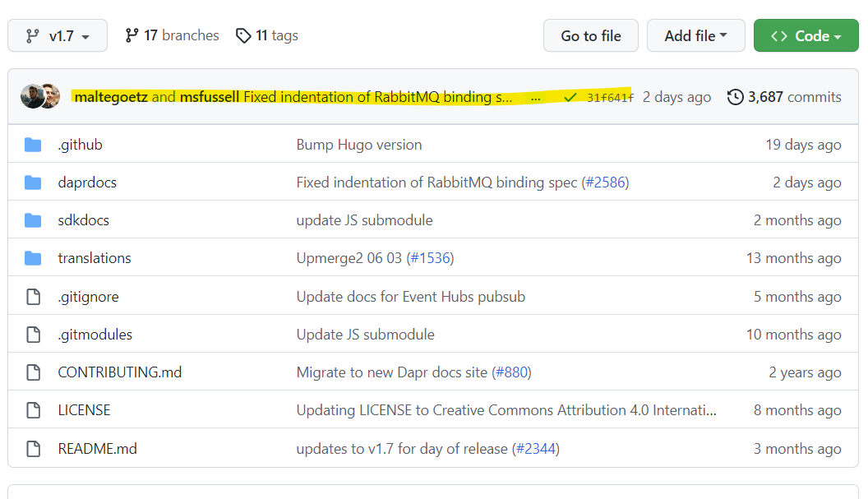Image resolution: width=868 pixels, height=499 pixels.
Task: Click the 2 years ago timestamp
Action: point(805,372)
